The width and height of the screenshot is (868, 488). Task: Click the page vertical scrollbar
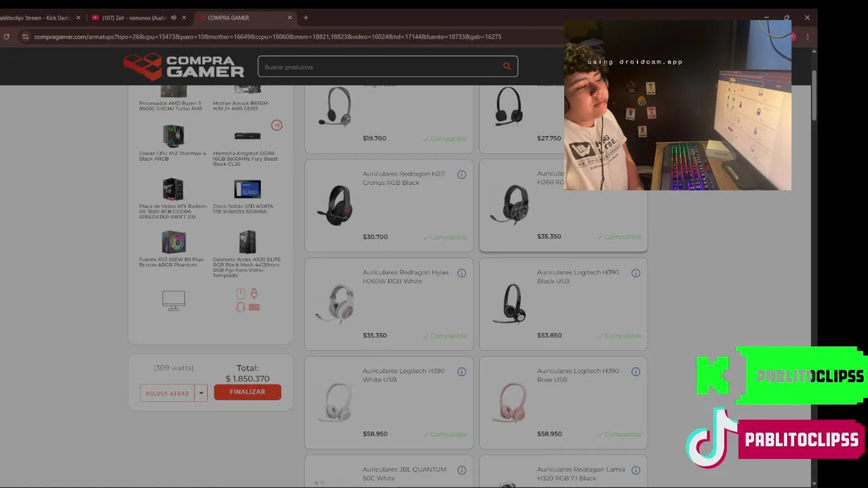(814, 95)
